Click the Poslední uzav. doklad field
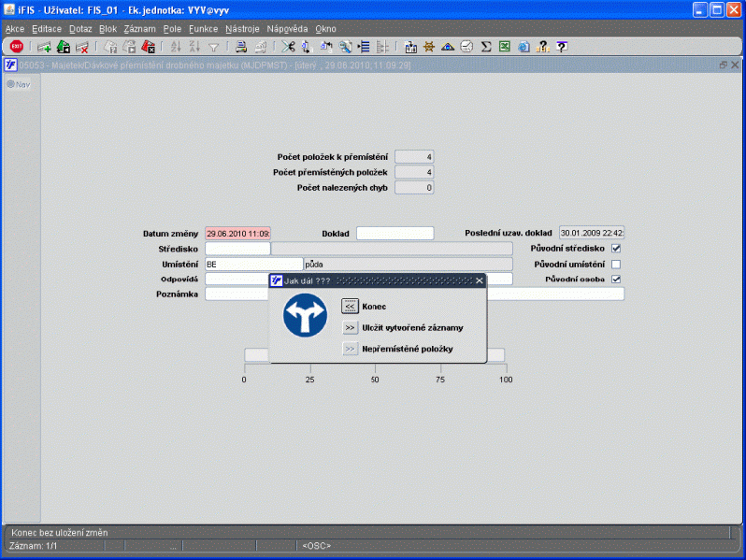This screenshot has height=560, width=746. 592,233
